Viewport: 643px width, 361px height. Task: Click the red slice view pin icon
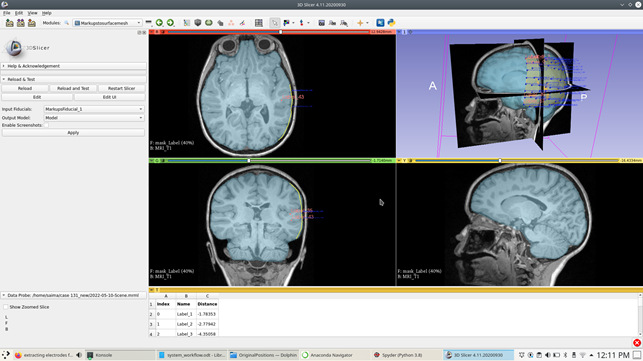tap(151, 32)
